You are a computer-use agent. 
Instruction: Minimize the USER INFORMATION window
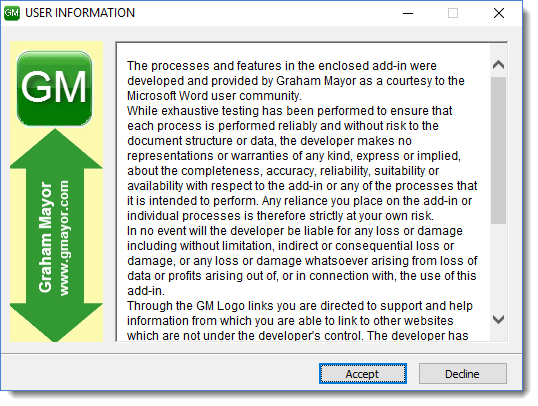408,13
